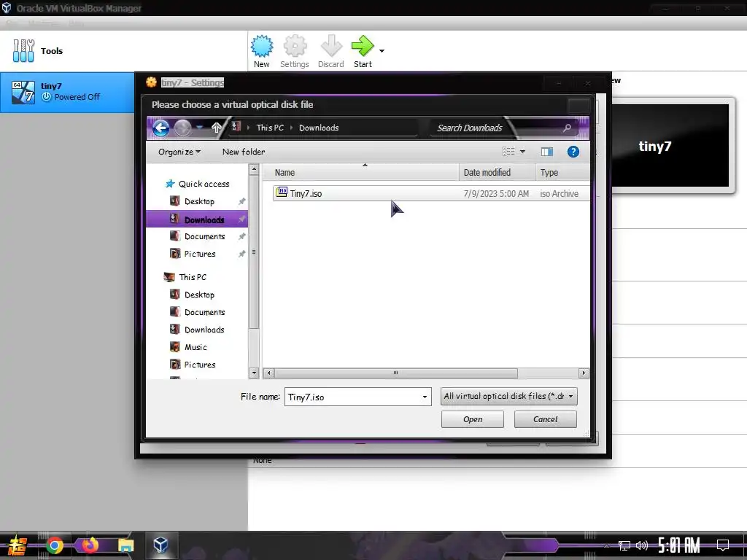747x560 pixels.
Task: Click the search magnifier icon
Action: (x=567, y=128)
